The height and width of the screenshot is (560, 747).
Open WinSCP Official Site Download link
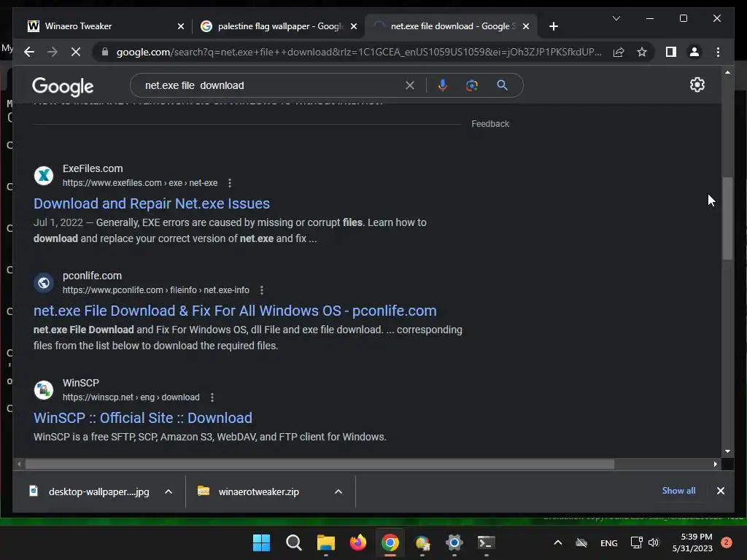click(143, 418)
